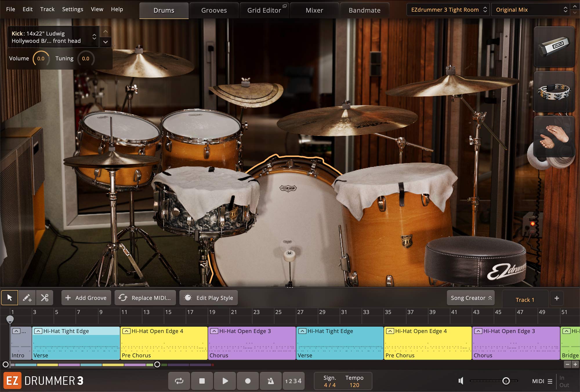Click the master volume slider knob
The width and height of the screenshot is (580, 392).
point(506,381)
